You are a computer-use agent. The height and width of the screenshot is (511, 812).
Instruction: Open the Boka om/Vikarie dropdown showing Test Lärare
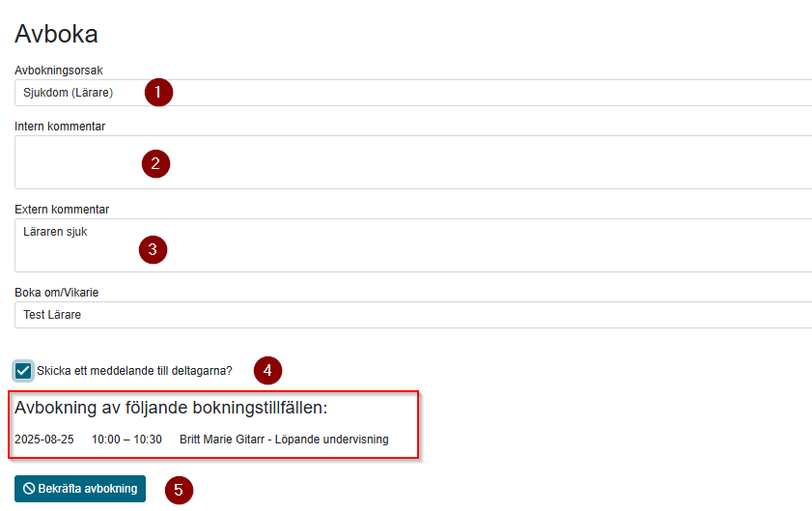(413, 315)
